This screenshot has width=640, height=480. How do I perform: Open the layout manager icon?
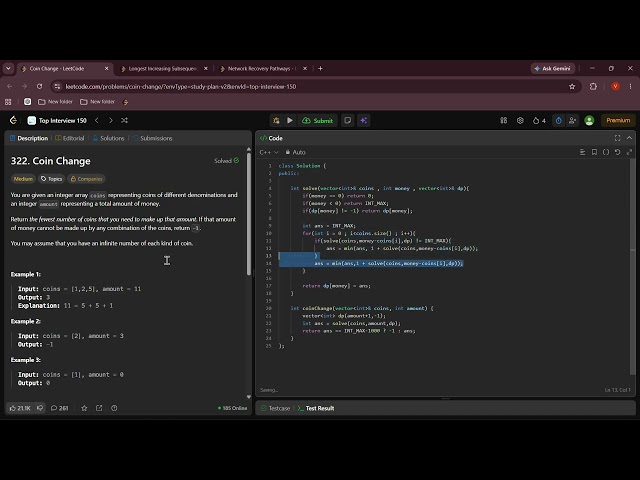click(x=504, y=120)
